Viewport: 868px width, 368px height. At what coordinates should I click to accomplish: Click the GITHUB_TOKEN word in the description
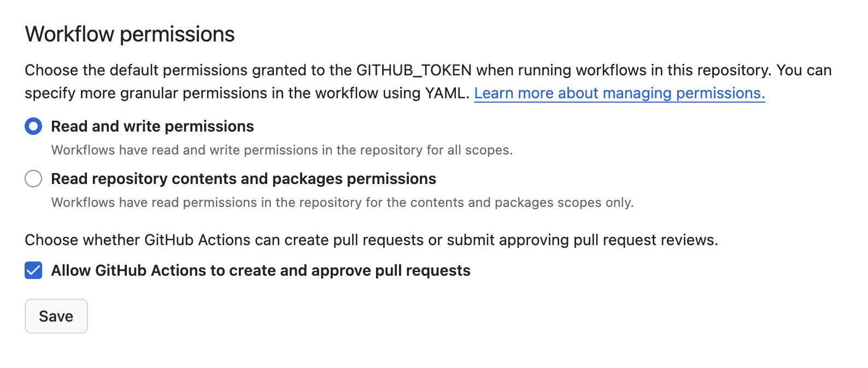414,70
